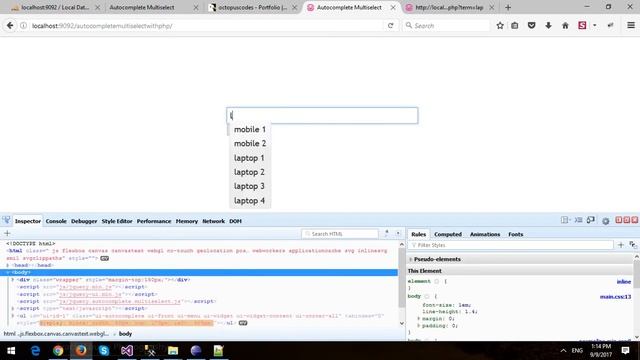Open the Performance tab

click(x=154, y=221)
